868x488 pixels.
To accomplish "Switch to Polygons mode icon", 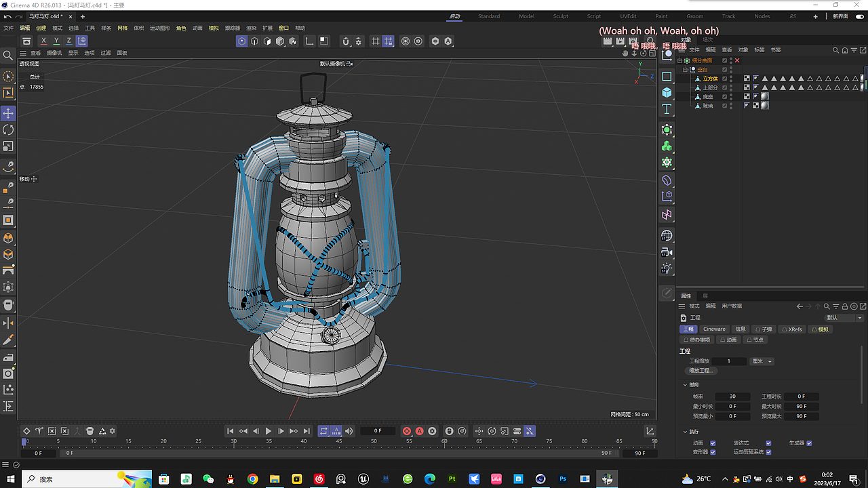I will pos(267,41).
